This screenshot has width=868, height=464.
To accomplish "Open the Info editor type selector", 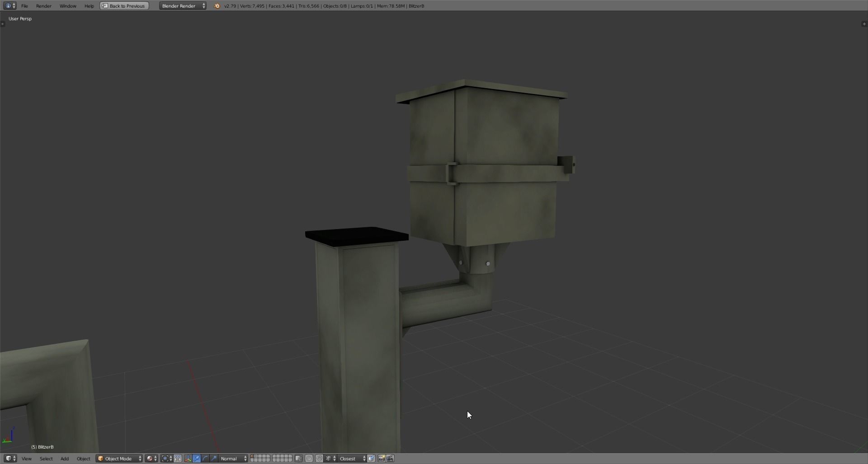I will pyautogui.click(x=10, y=6).
